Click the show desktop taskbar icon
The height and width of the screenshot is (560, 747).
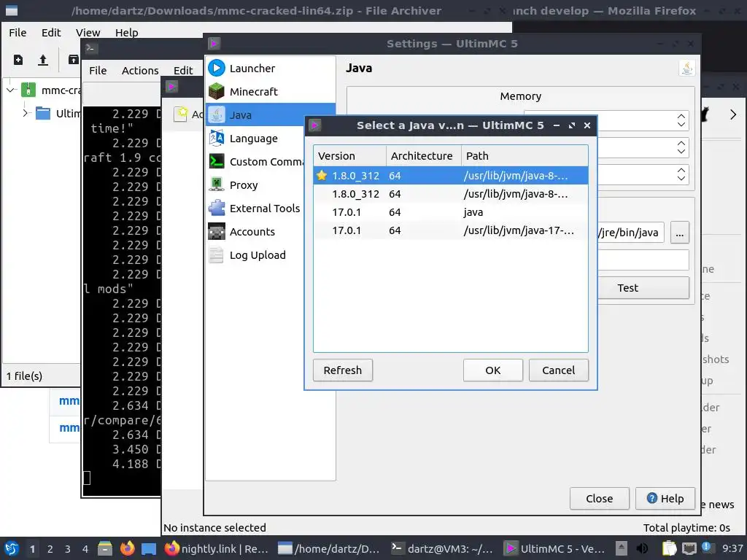click(x=149, y=548)
